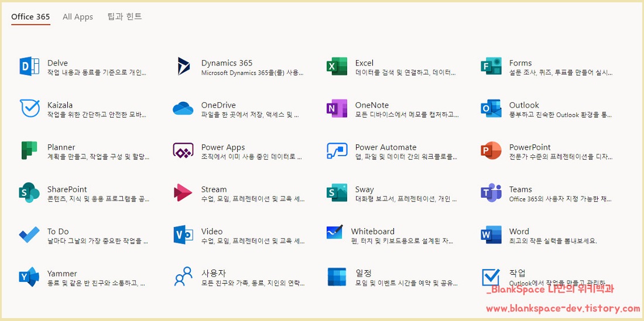
Task: Open the Sway app icon
Action: click(337, 193)
